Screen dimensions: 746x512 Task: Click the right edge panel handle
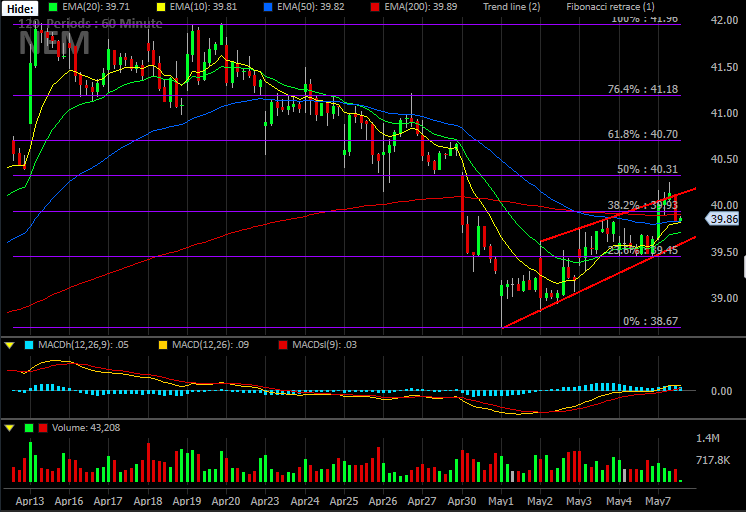[744, 266]
